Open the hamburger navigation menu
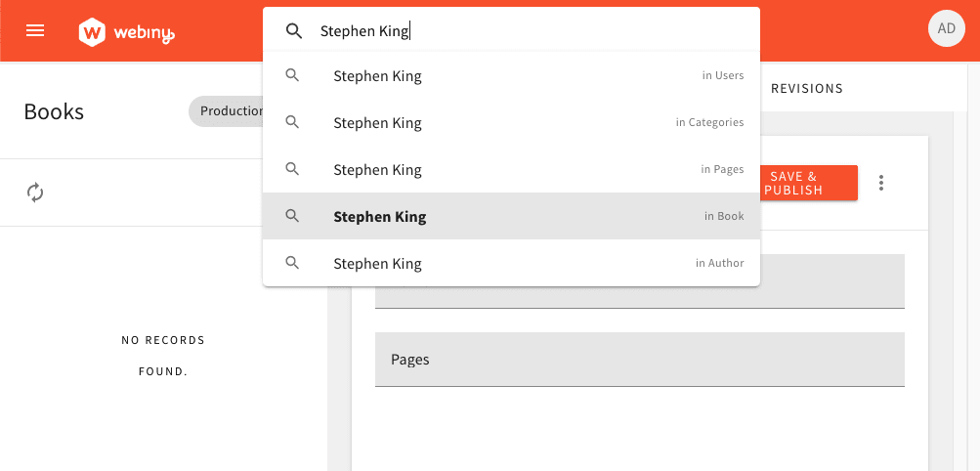The width and height of the screenshot is (980, 471). click(35, 30)
